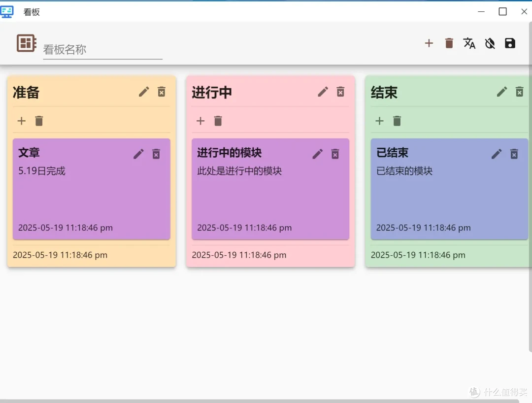Click the 5.19日完成 card description
This screenshot has height=403, width=532.
(x=41, y=170)
